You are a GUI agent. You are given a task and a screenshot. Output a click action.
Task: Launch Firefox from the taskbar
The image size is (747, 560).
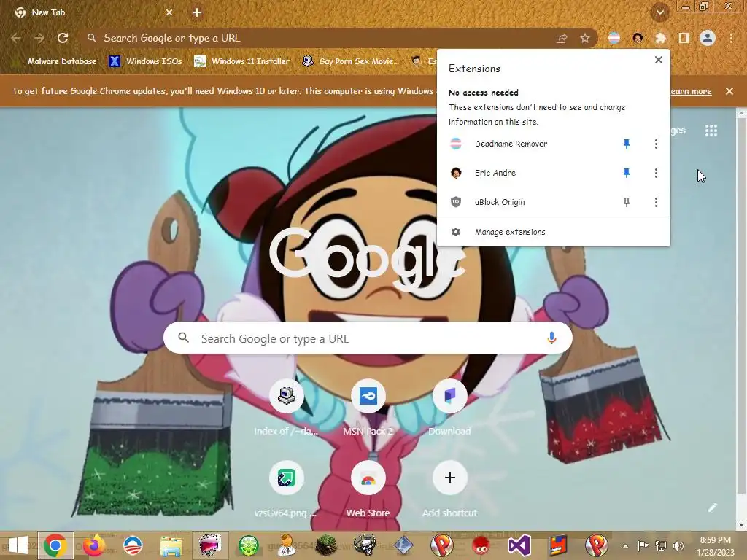94,545
